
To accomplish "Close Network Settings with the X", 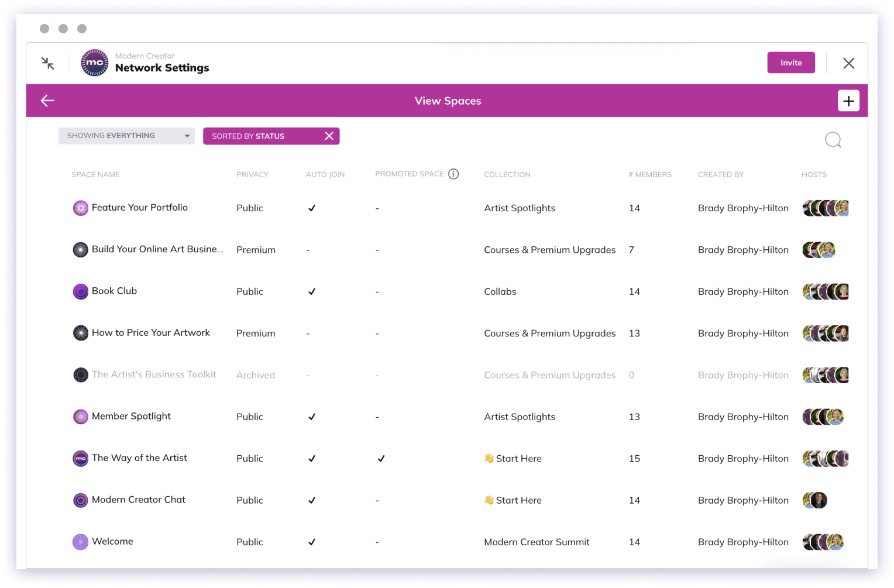I will (848, 63).
